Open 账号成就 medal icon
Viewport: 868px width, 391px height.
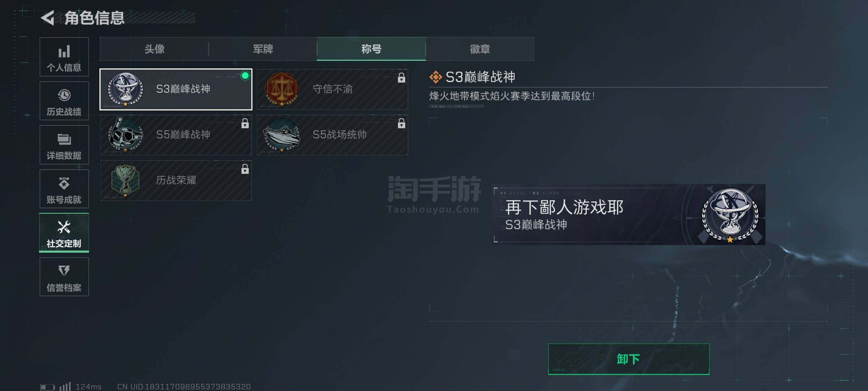point(64,183)
